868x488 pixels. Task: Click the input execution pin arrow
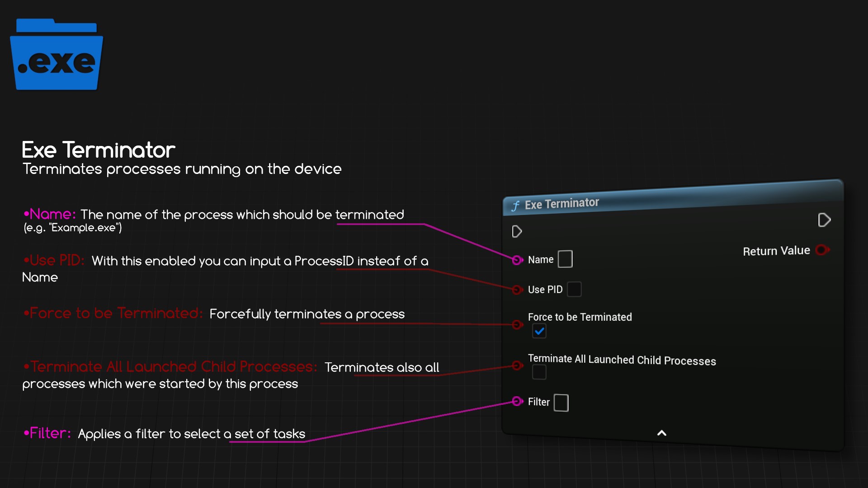[517, 232]
